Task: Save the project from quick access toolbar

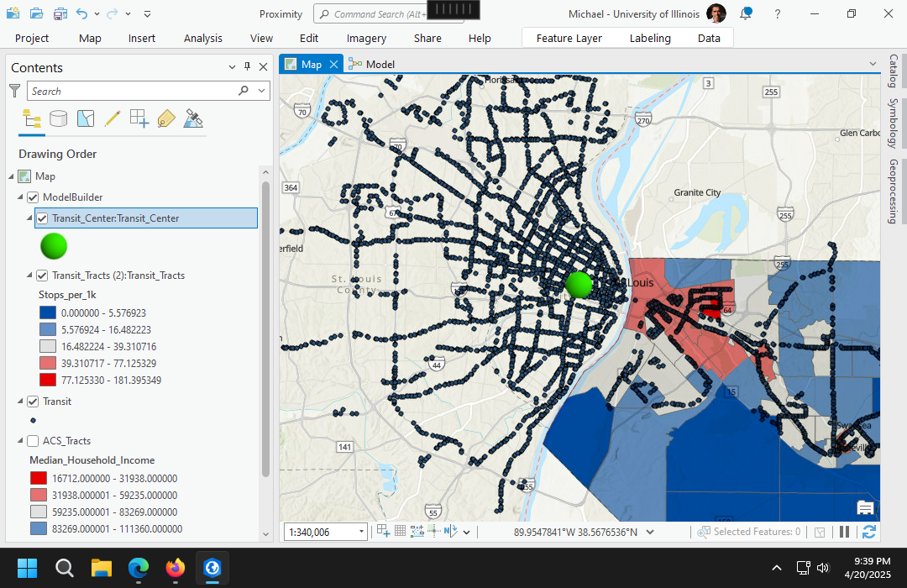Action: [x=60, y=14]
